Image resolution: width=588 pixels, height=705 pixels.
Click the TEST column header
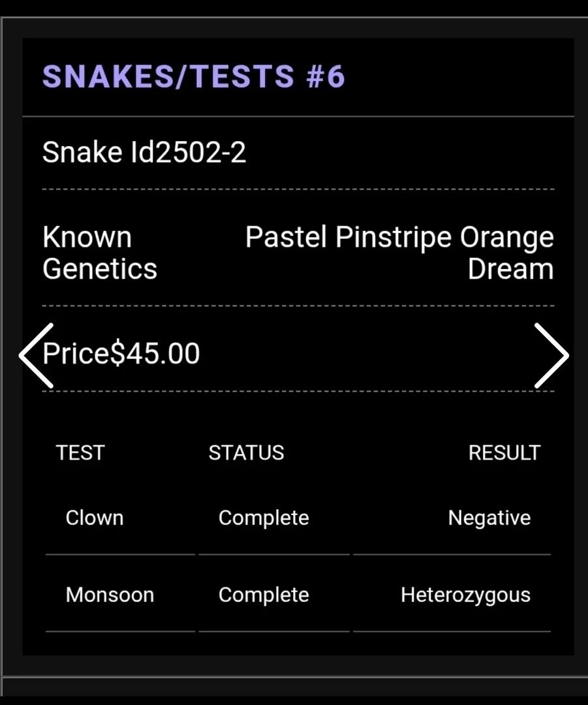(x=80, y=453)
